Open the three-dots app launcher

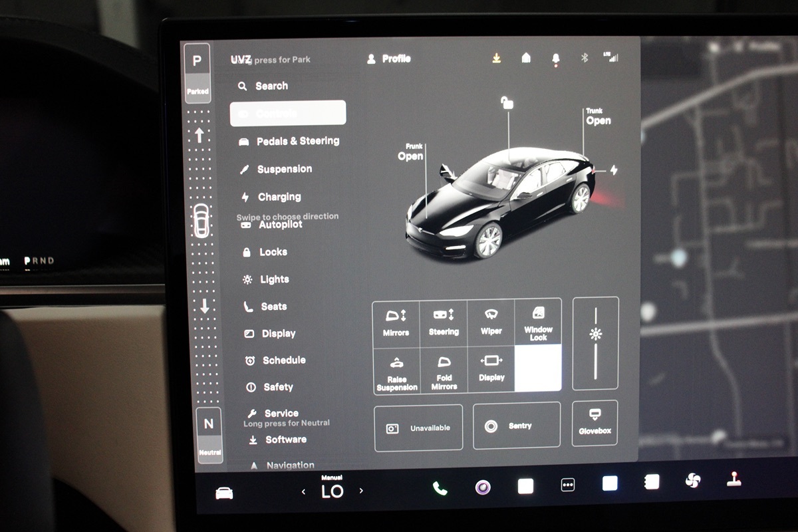coord(568,485)
